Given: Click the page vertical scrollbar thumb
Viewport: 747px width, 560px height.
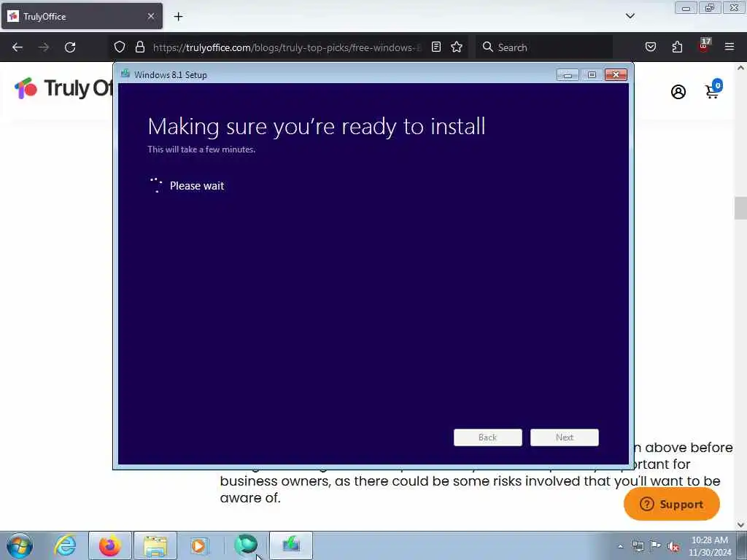Looking at the screenshot, I should coord(740,208).
